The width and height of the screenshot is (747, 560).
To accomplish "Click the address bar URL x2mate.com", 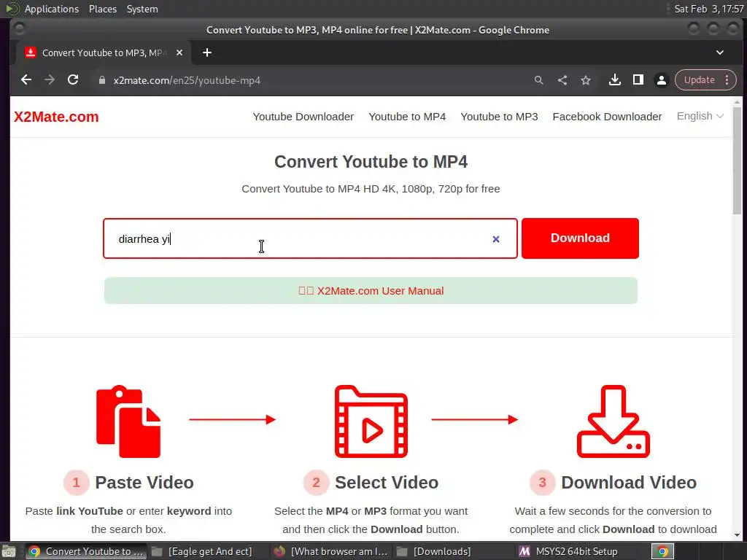I will pos(187,80).
